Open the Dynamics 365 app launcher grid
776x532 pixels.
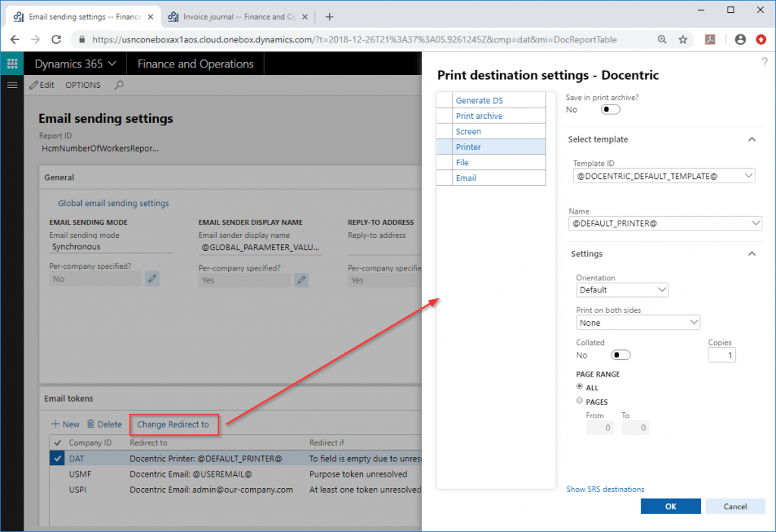[x=12, y=64]
